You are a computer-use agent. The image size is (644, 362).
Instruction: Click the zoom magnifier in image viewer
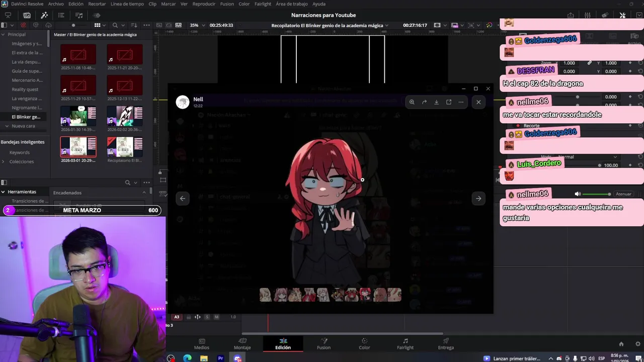click(x=412, y=102)
